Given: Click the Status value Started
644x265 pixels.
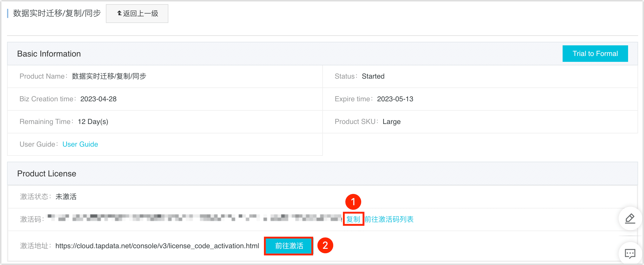Looking at the screenshot, I should coord(373,76).
